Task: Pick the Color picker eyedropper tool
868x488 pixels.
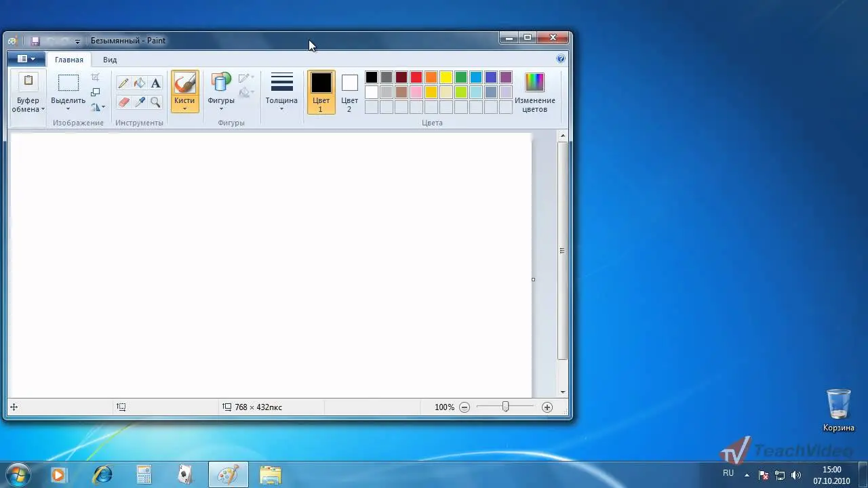Action: pos(140,102)
